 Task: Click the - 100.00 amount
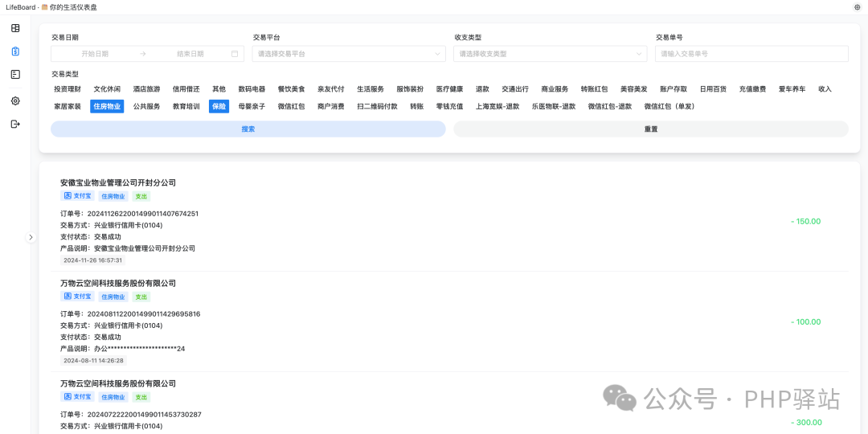click(806, 321)
